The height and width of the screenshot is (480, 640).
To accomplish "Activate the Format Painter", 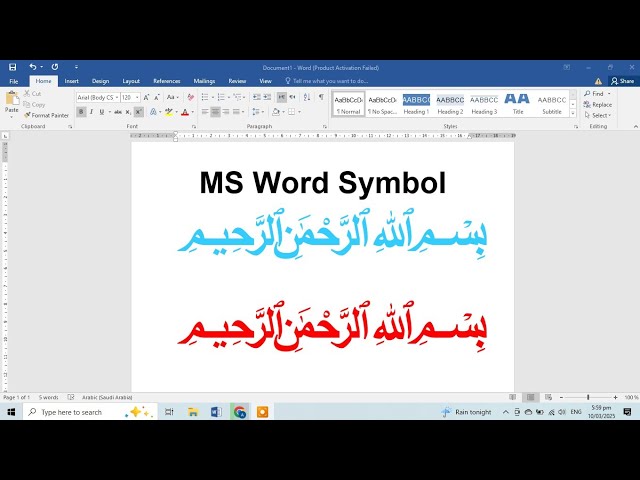I will [47, 116].
